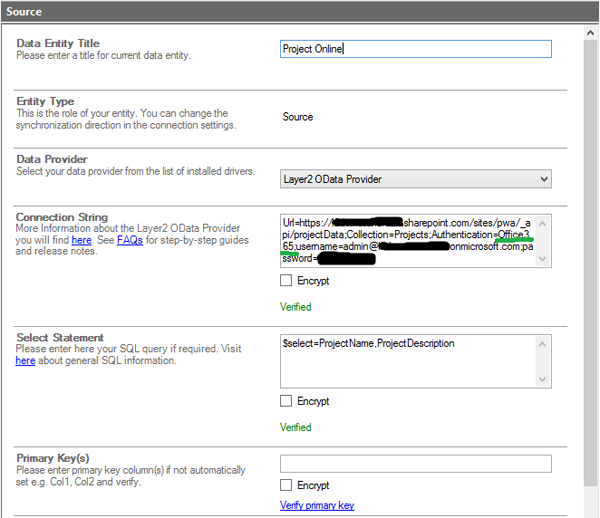Click the Data Entity Title text field
Image resolution: width=600 pixels, height=518 pixels.
coord(415,49)
